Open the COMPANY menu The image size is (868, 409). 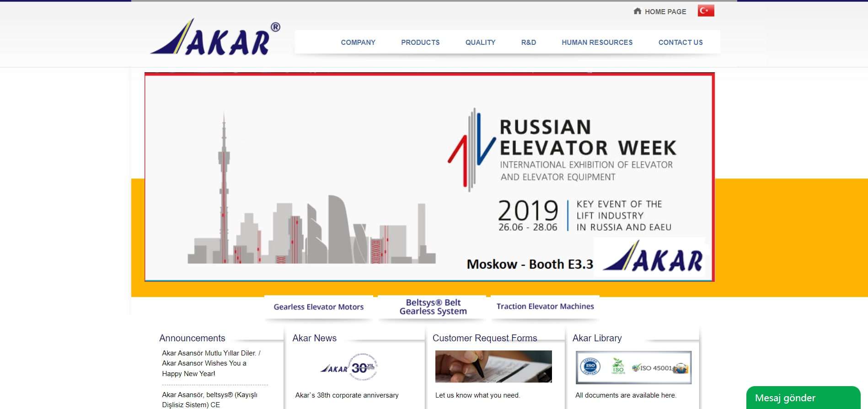tap(358, 42)
